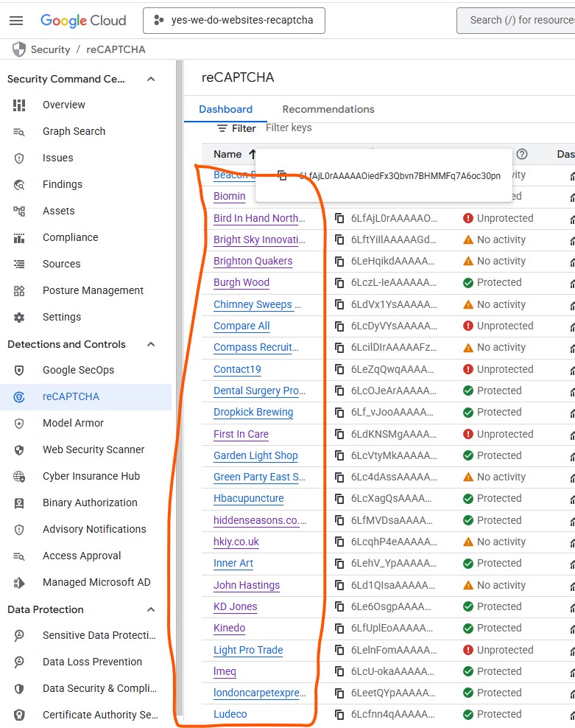Screen dimensions: 575x728
Task: Open Web Security Scanner from sidebar
Action: coord(94,449)
